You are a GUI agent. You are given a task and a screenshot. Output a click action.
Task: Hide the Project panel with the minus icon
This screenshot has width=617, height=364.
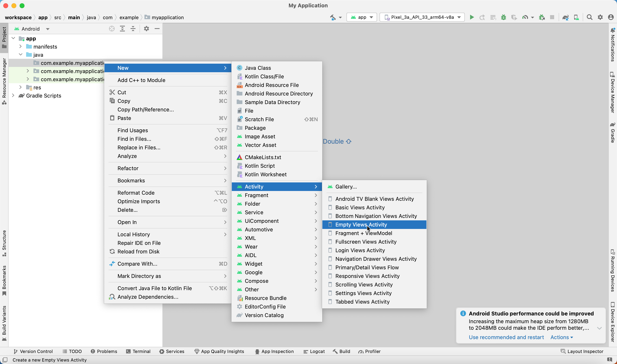click(x=157, y=29)
